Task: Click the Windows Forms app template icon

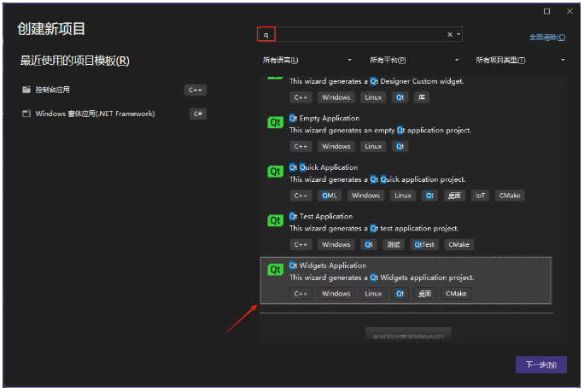Action: tap(26, 114)
